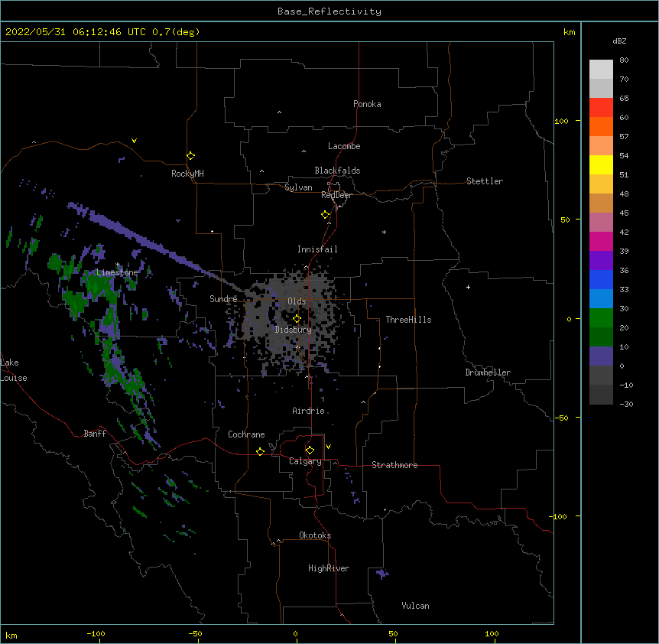This screenshot has height=644, width=659.
Task: Click the Sylvan town label
Action: point(298,187)
